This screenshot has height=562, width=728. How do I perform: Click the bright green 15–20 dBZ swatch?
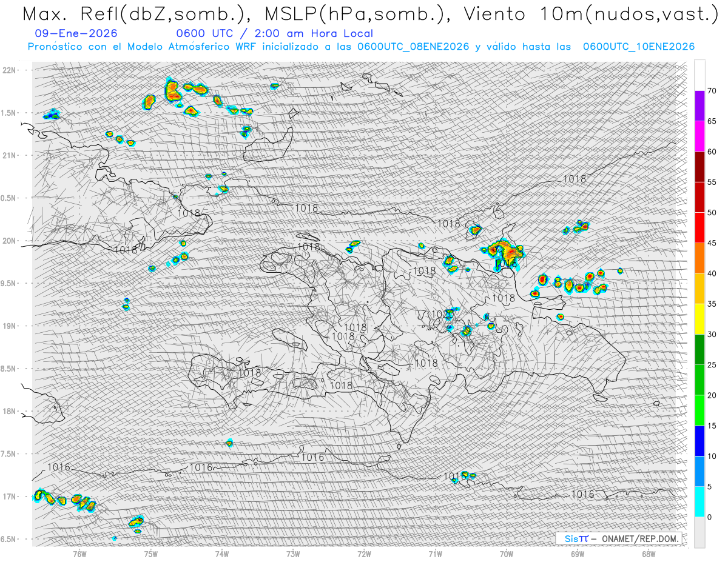click(x=699, y=410)
